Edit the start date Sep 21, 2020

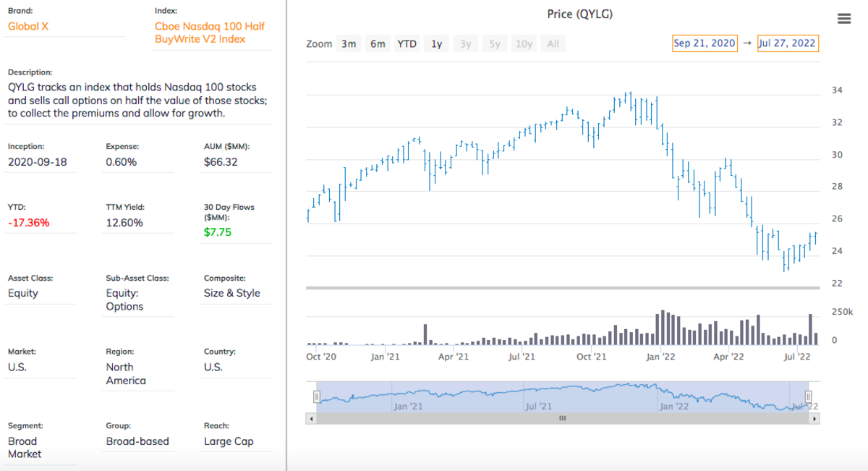tap(704, 43)
